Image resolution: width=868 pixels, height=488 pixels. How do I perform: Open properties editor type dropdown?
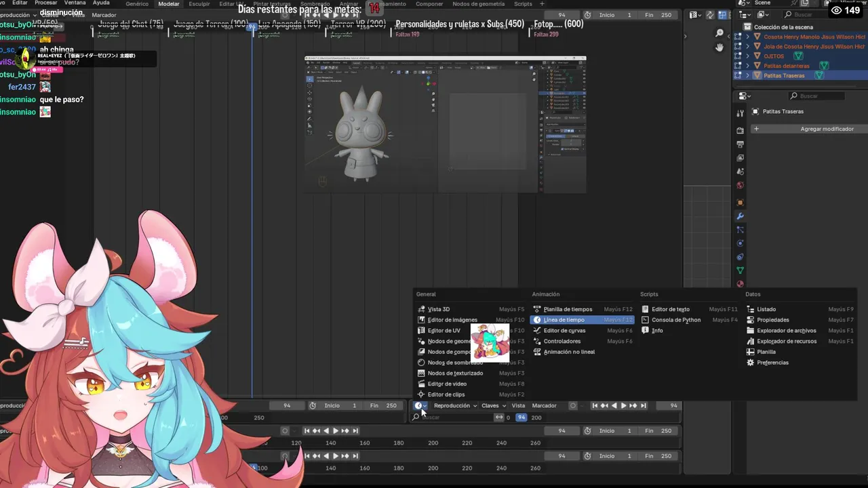tap(745, 96)
